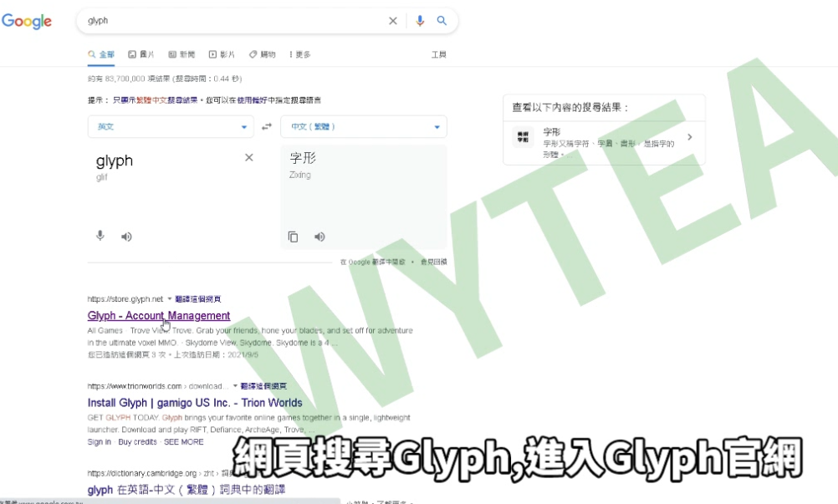Viewport: 838px width, 504px height.
Task: Select the 全部 results tab
Action: pyautogui.click(x=101, y=54)
